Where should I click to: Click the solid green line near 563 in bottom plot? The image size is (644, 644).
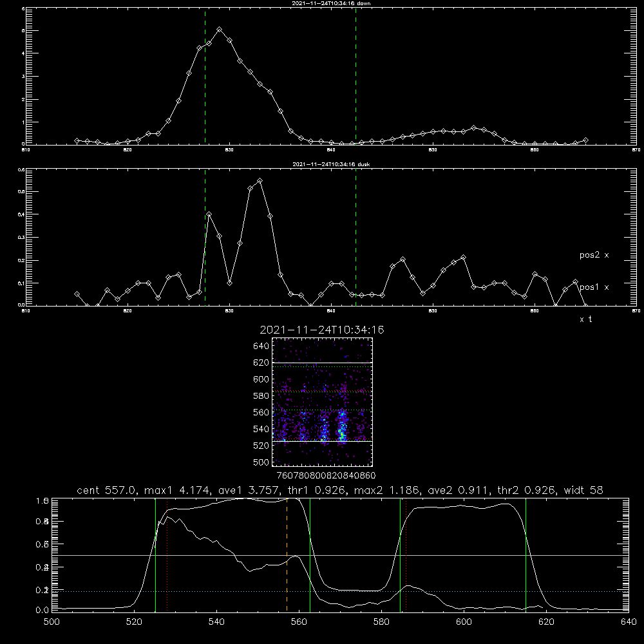click(x=310, y=554)
